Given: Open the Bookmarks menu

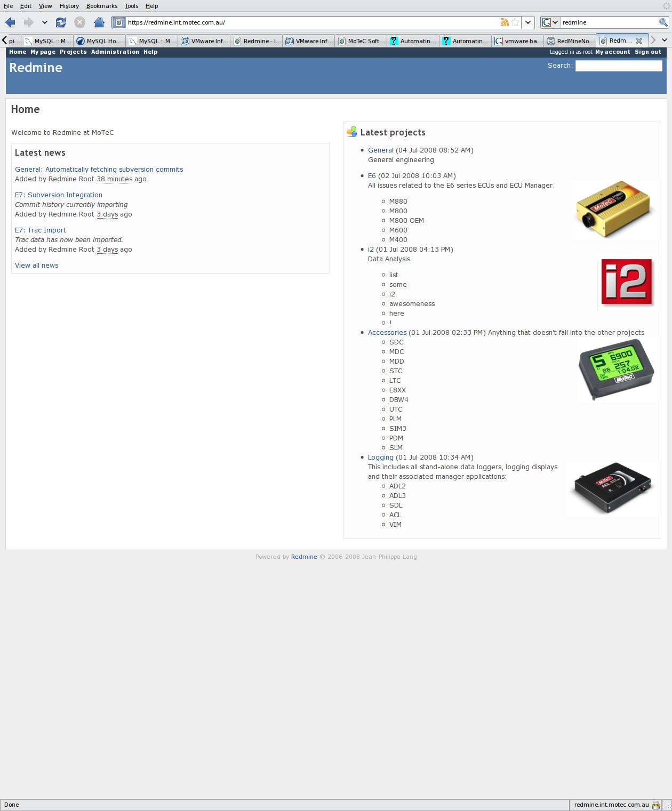Looking at the screenshot, I should point(102,6).
